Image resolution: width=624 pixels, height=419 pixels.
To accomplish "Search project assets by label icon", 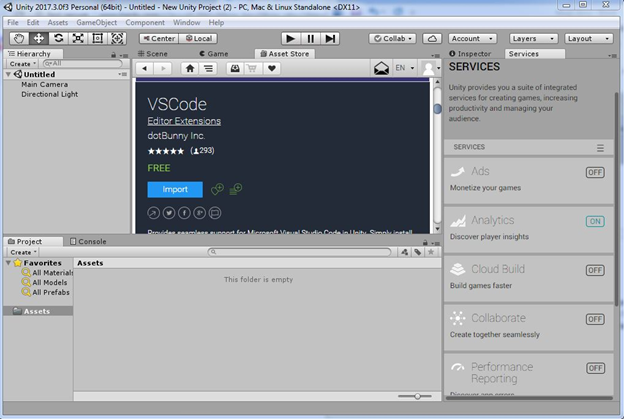I will 417,252.
